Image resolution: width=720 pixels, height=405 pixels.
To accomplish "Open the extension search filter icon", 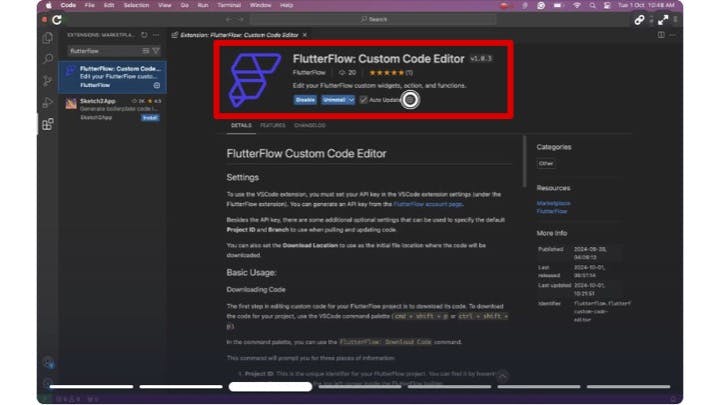I will point(156,51).
